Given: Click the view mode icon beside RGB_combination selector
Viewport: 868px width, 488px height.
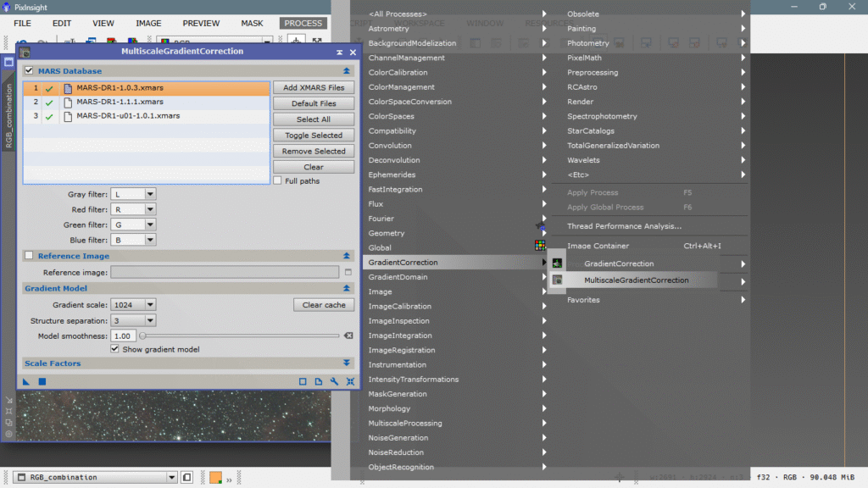Looking at the screenshot, I should point(187,478).
